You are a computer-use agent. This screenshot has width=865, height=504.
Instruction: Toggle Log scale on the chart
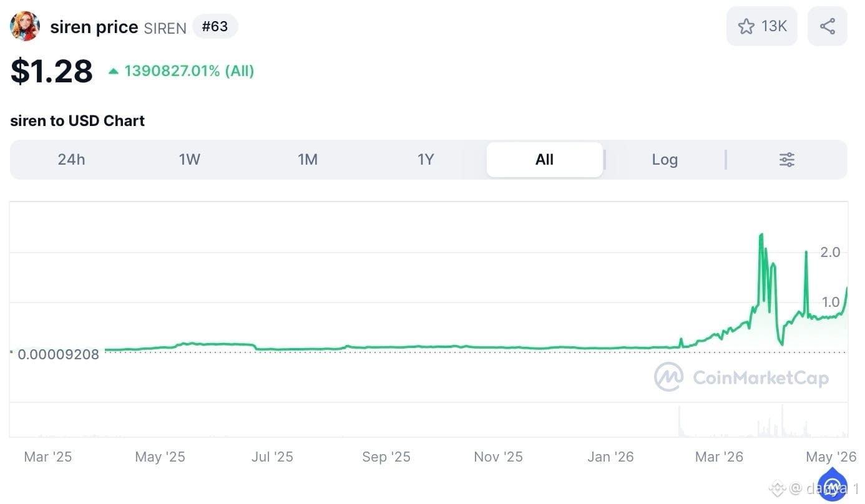665,160
